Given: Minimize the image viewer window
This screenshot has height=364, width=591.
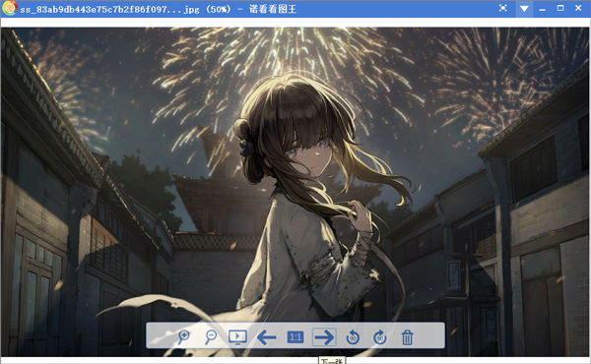Looking at the screenshot, I should (x=543, y=9).
